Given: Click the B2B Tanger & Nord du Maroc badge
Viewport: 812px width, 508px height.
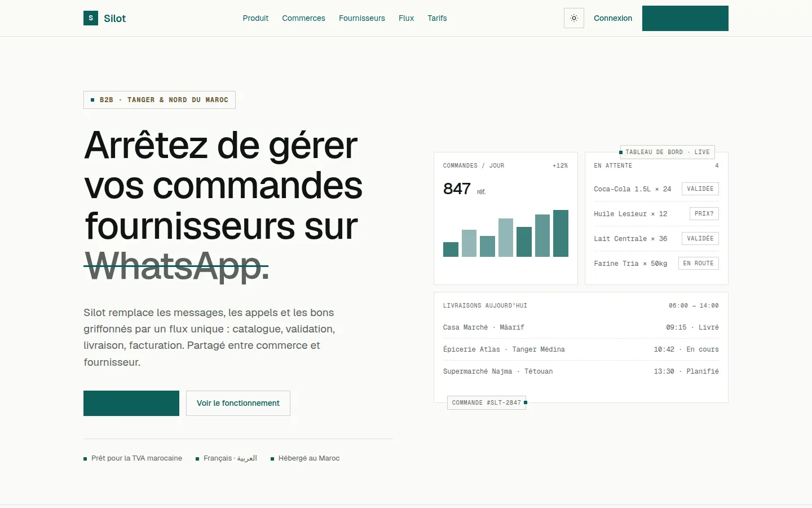Looking at the screenshot, I should pyautogui.click(x=160, y=100).
